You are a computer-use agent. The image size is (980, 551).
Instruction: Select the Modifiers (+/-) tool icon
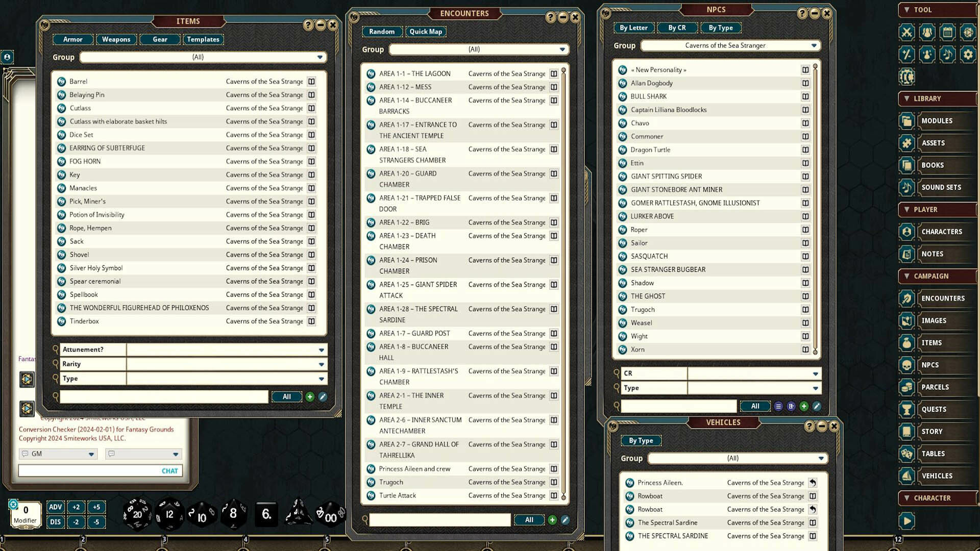pyautogui.click(x=906, y=55)
